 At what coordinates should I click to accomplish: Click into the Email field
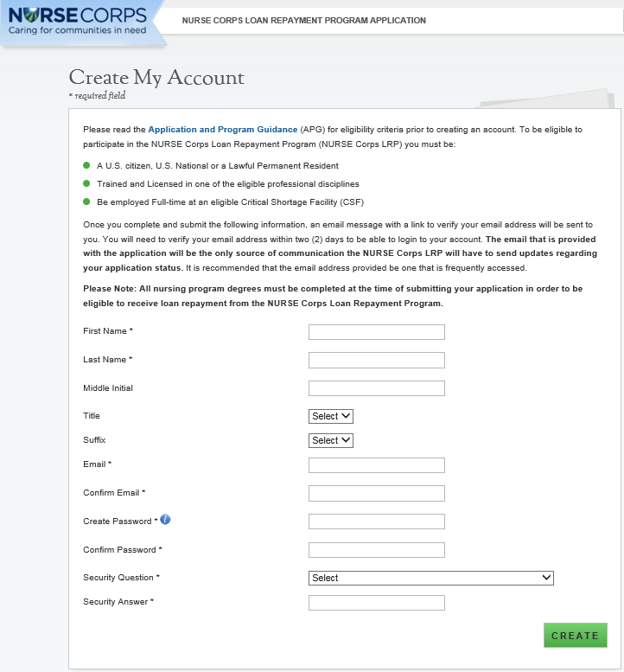tap(376, 465)
